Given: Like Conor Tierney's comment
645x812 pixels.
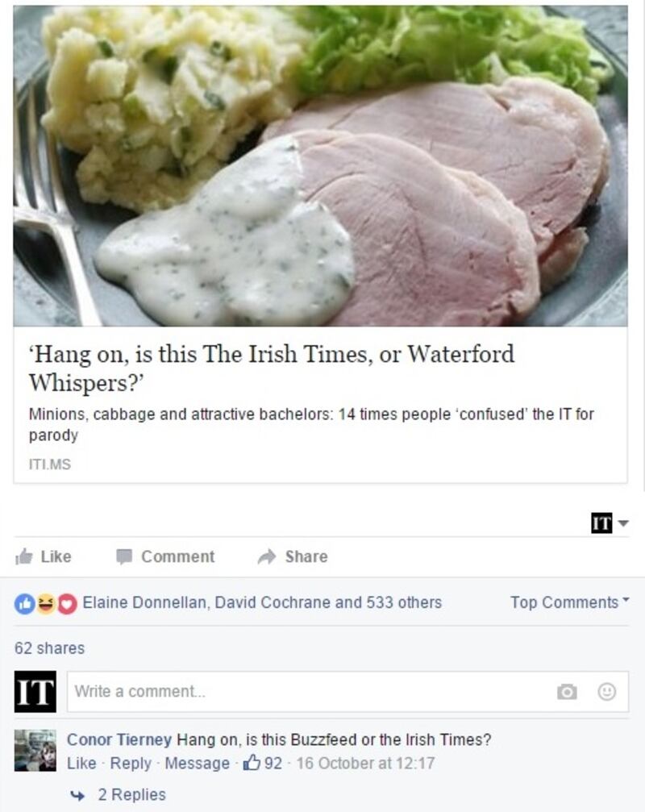Looking at the screenshot, I should (81, 764).
